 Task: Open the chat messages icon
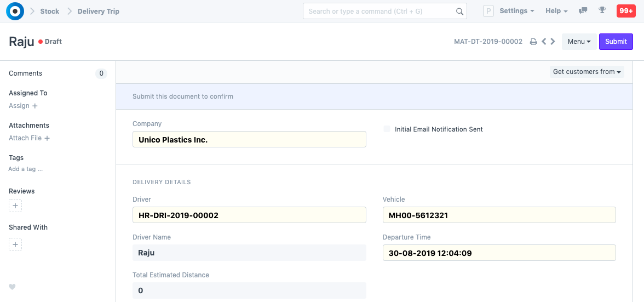[x=583, y=11]
